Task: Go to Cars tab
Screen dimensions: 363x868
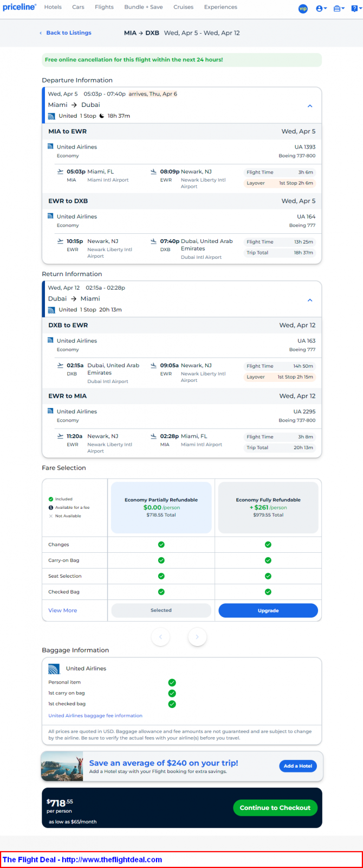Action: 79,7
